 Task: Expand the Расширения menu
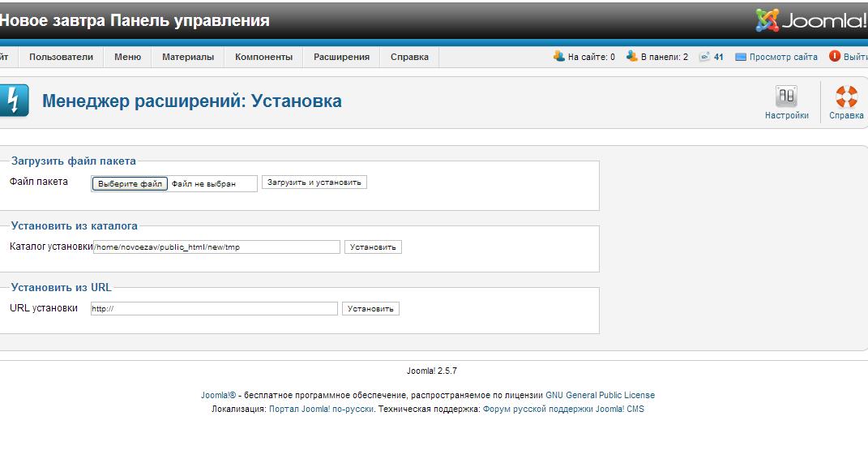pyautogui.click(x=341, y=57)
